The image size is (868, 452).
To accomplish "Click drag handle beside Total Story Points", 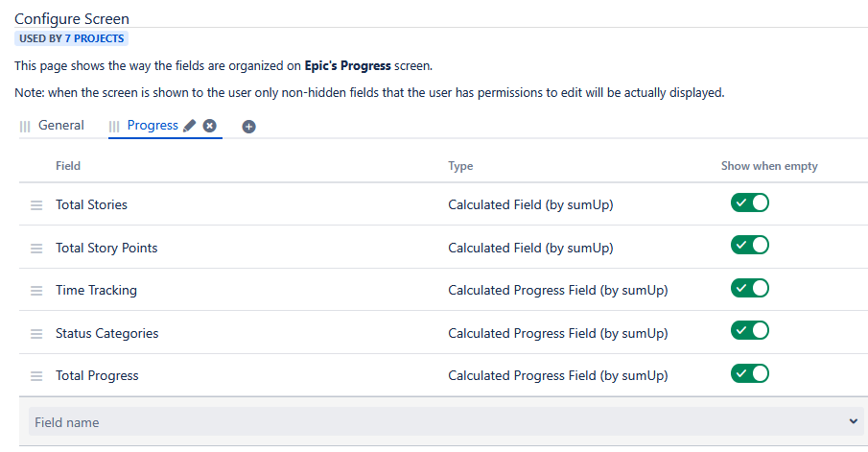I will (36, 249).
